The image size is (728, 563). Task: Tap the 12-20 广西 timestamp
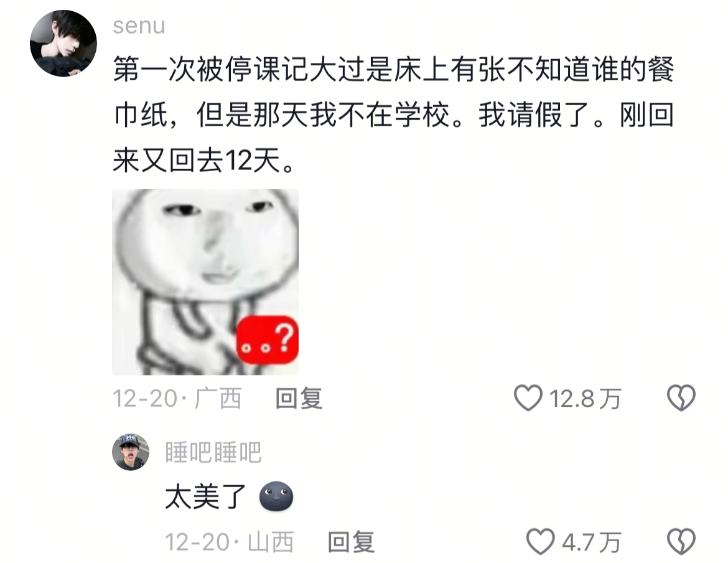[177, 398]
